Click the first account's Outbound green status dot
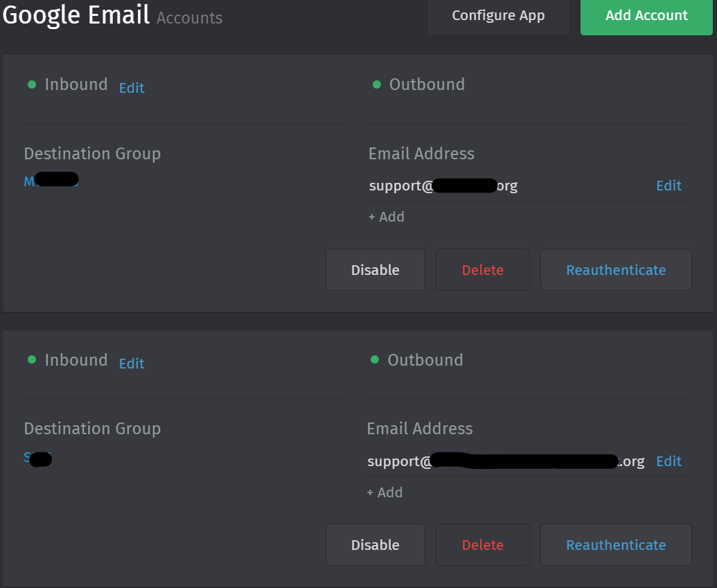 377,84
